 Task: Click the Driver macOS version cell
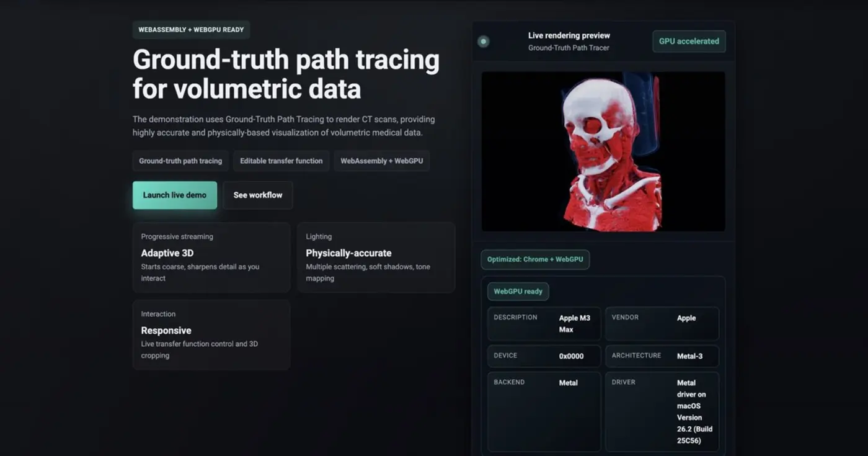click(662, 411)
